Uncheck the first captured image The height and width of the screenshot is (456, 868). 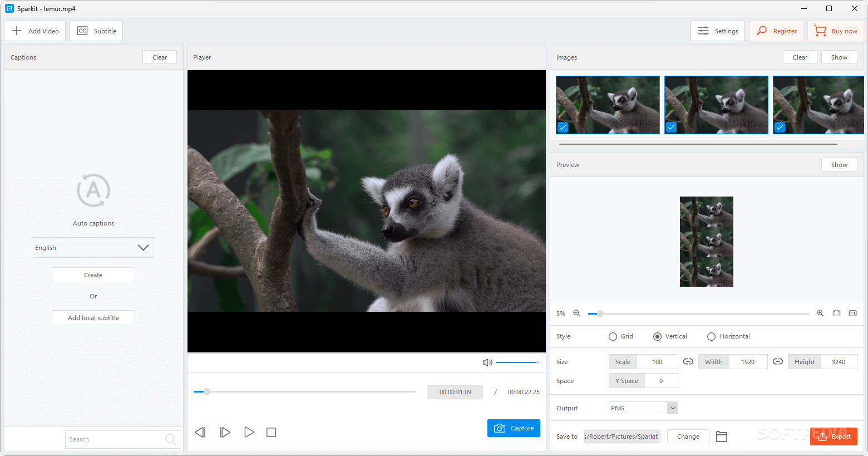point(563,128)
